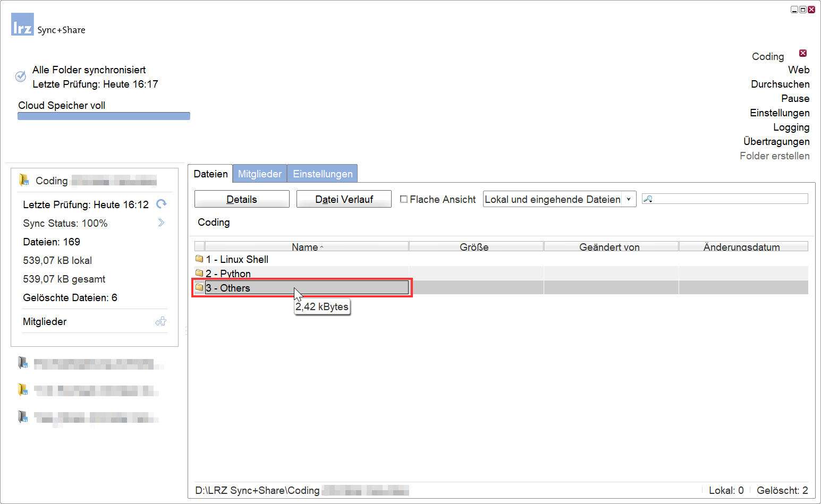
Task: Sort files by the Name column header
Action: point(306,246)
